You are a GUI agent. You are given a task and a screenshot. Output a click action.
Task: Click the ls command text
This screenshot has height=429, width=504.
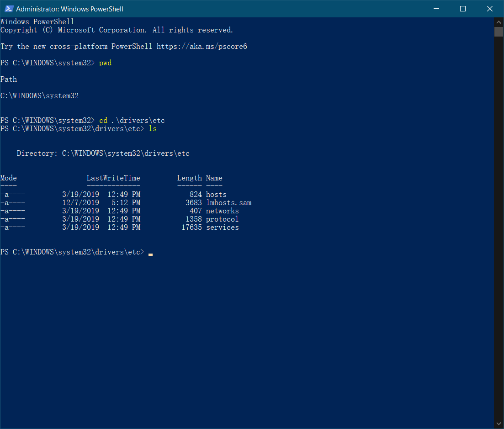pyautogui.click(x=152, y=128)
